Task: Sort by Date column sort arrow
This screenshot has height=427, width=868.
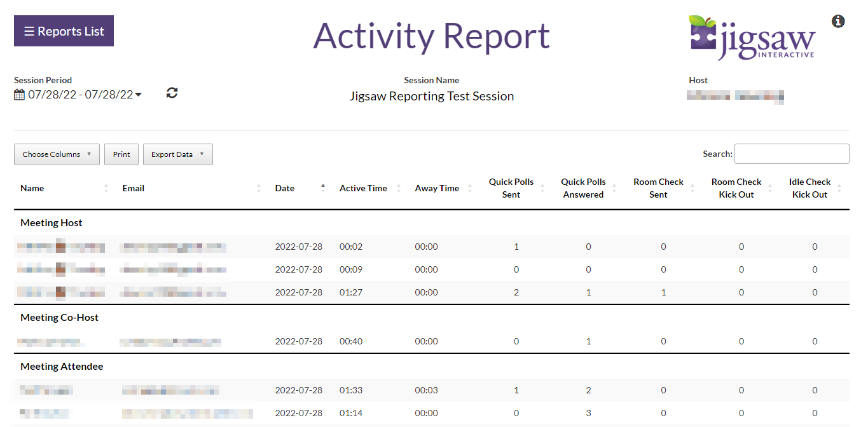Action: click(323, 188)
